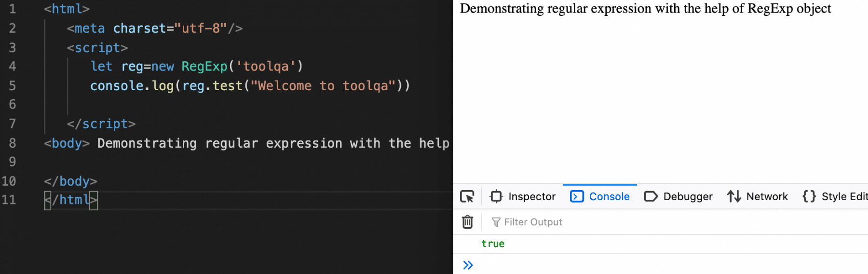Screen dimensions: 868x274
Task: Click 'RegExp' in the code
Action: pyautogui.click(x=204, y=66)
